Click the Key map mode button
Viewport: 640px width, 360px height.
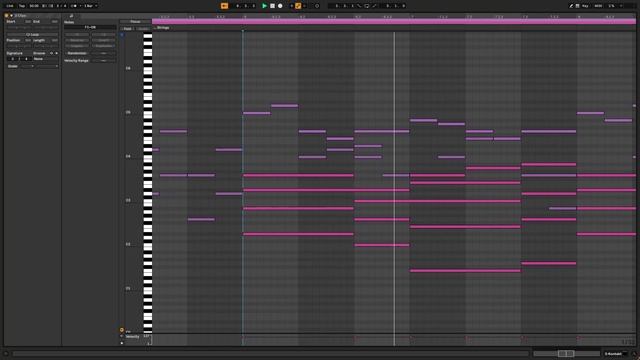tap(585, 6)
